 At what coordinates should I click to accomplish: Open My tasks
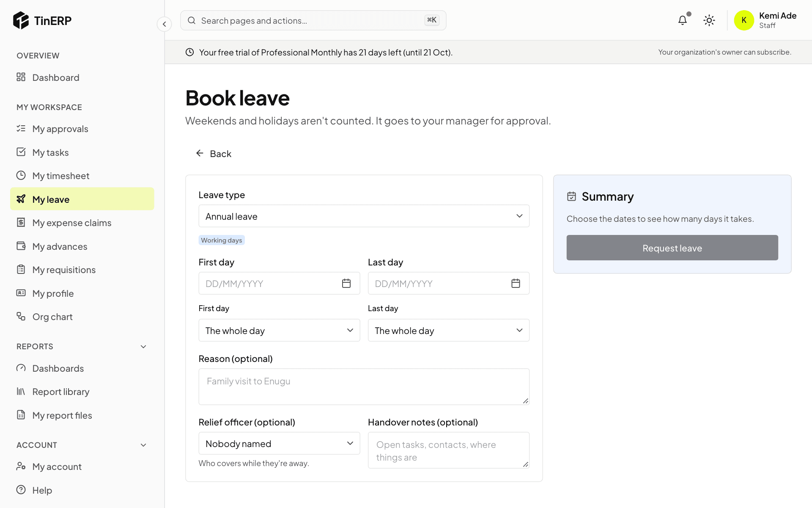coord(82,152)
